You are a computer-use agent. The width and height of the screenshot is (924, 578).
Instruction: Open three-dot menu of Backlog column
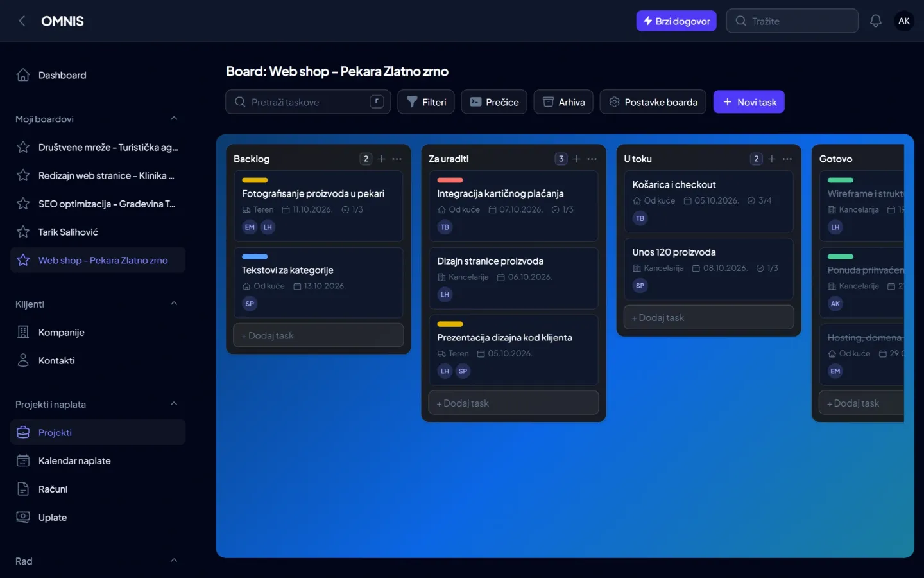click(x=397, y=159)
